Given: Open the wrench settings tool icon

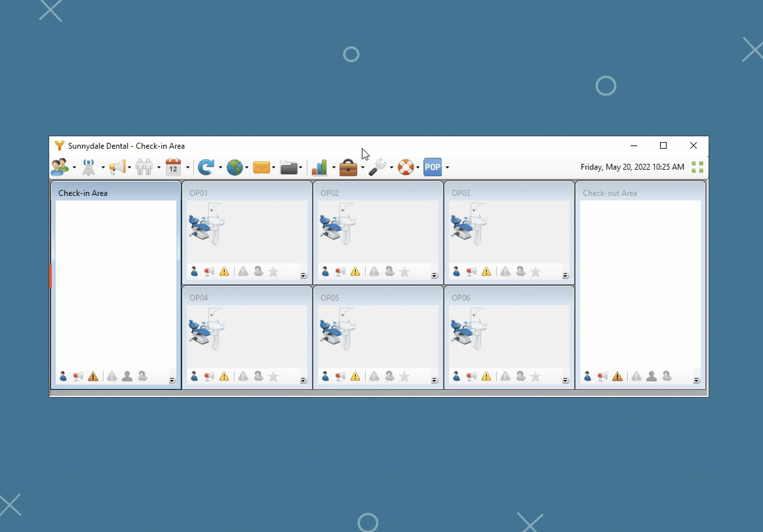Looking at the screenshot, I should click(377, 167).
